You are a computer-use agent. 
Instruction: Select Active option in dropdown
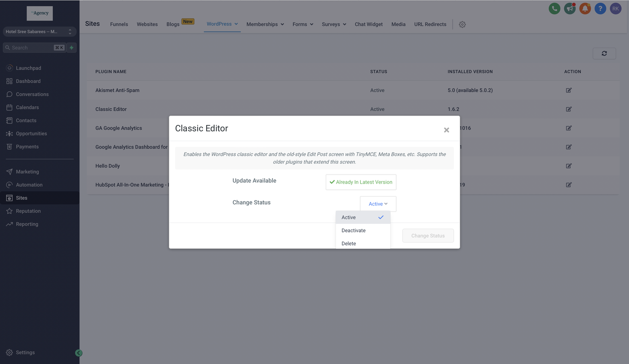(x=363, y=217)
